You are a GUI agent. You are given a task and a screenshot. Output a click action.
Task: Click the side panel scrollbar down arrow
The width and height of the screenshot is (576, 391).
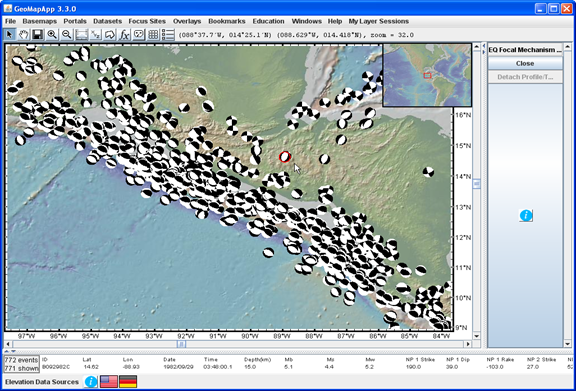tap(568, 344)
